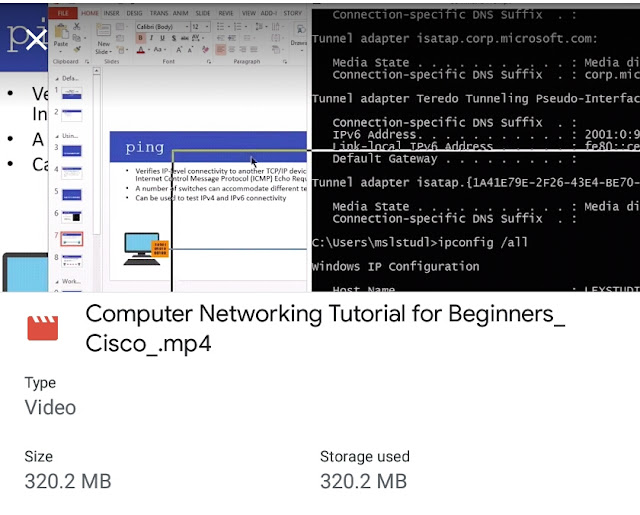Click Decrease List Level indent icon
This screenshot has height=515, width=640.
[x=220, y=38]
